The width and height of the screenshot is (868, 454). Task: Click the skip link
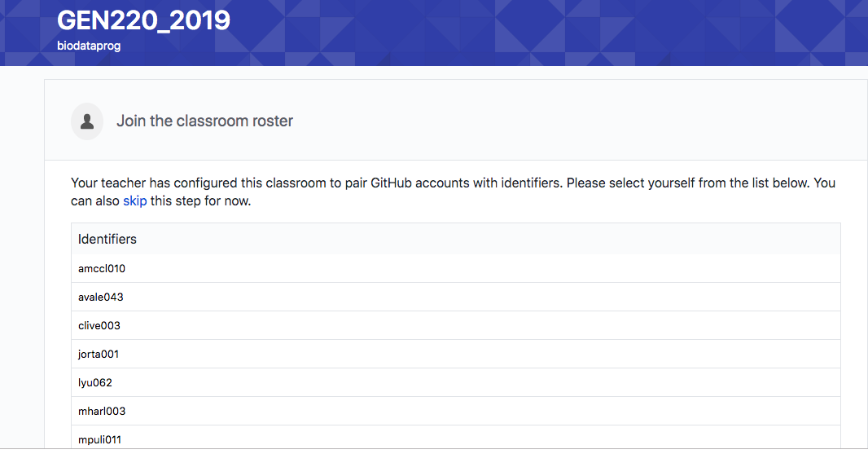click(x=134, y=201)
